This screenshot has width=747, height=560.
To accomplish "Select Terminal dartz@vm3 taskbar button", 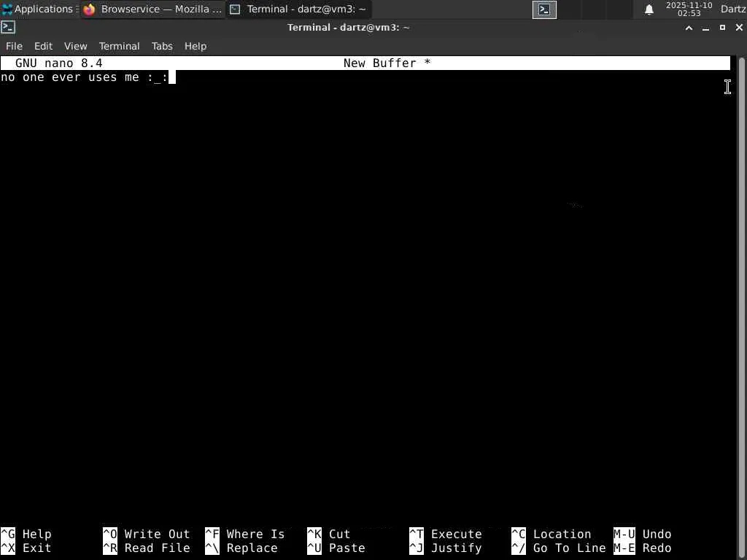I will coord(298,9).
